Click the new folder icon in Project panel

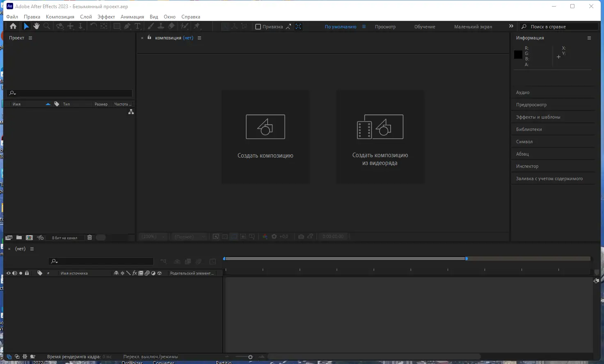pos(19,237)
